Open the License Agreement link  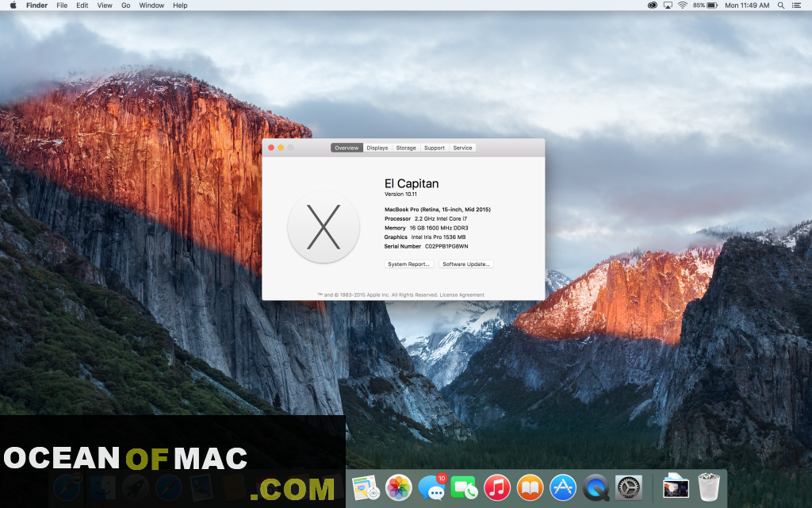click(x=462, y=295)
